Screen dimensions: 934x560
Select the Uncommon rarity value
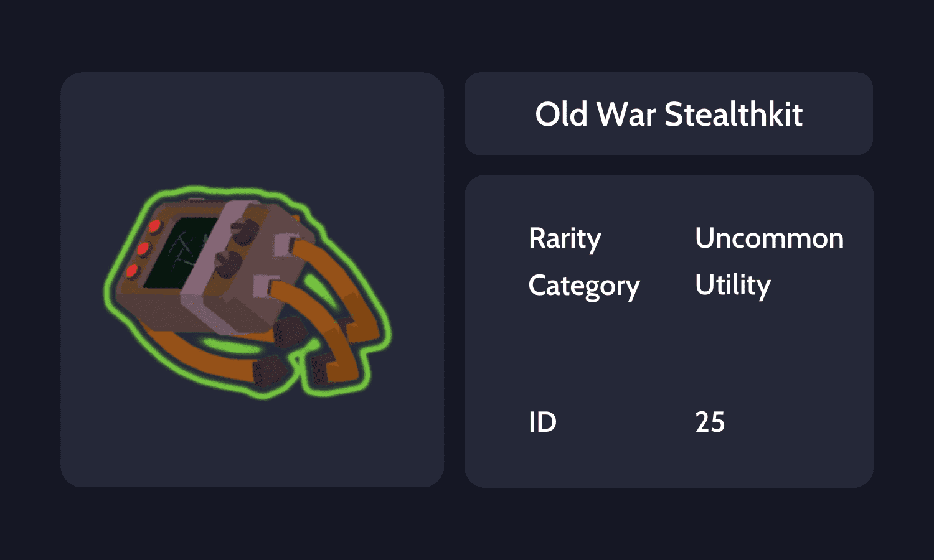769,238
